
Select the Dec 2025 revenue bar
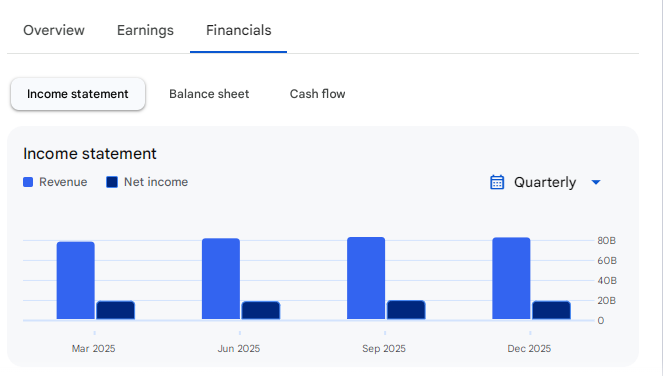pyautogui.click(x=511, y=278)
